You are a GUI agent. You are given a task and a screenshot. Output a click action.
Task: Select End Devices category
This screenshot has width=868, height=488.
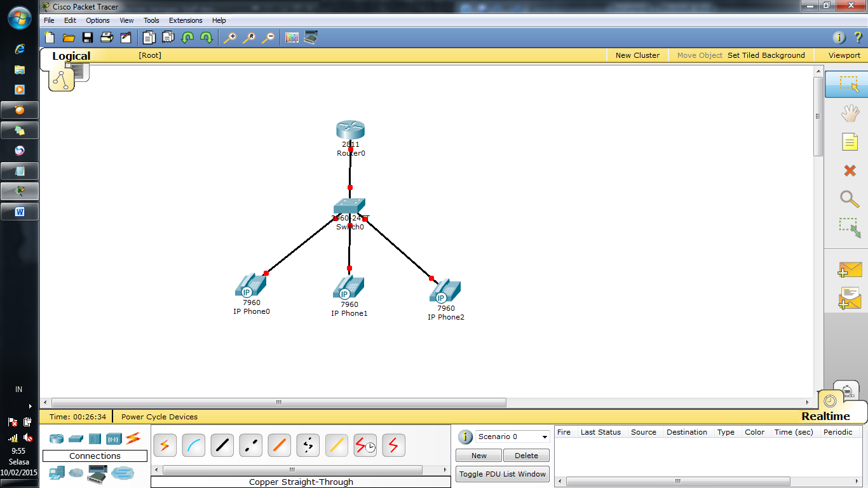[57, 473]
